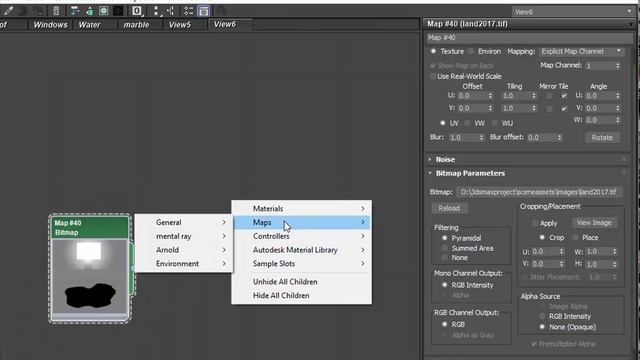The width and height of the screenshot is (640, 360).
Task: Toggle Hide Unused Nodeslots icon
Action: pyautogui.click(x=89, y=11)
